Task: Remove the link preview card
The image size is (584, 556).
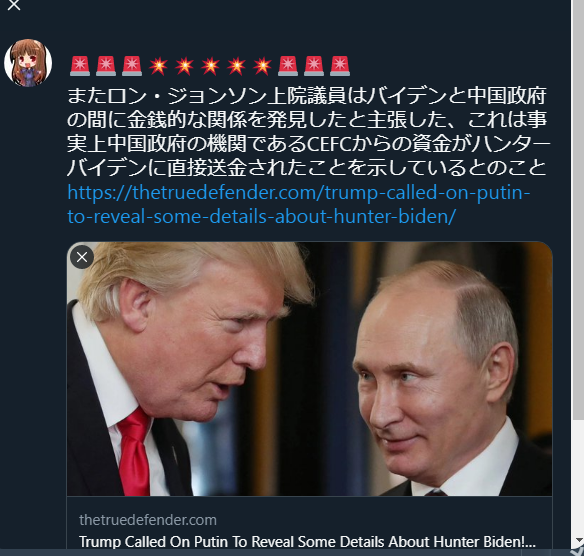Action: [82, 257]
